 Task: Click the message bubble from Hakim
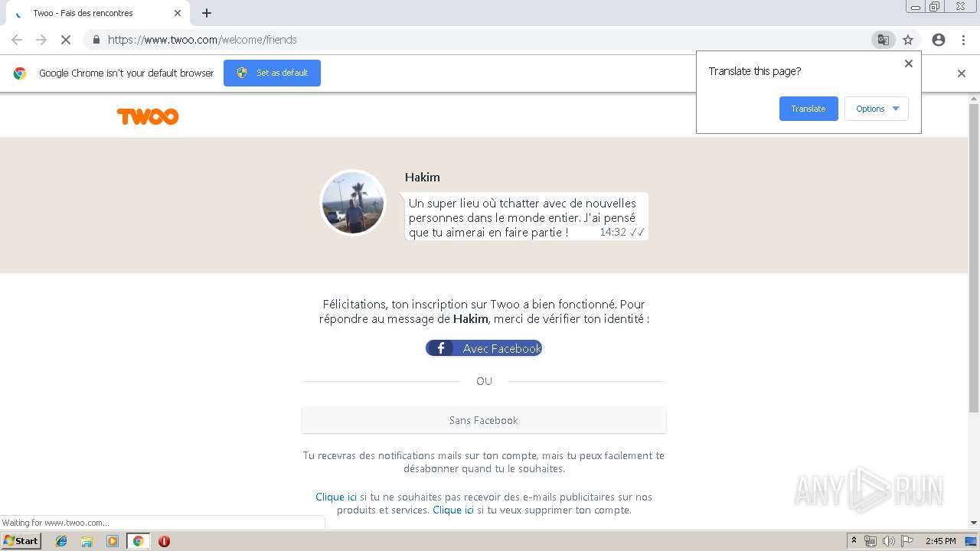[527, 217]
